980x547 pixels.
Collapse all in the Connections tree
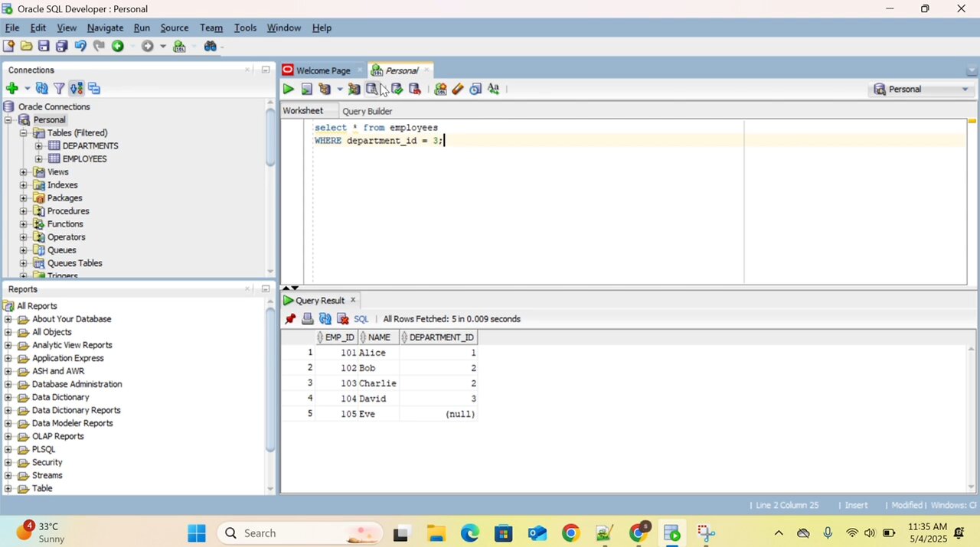point(94,89)
